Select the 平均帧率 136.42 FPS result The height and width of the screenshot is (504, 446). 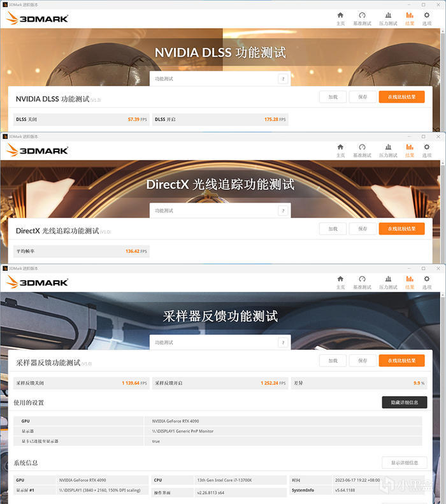[82, 251]
